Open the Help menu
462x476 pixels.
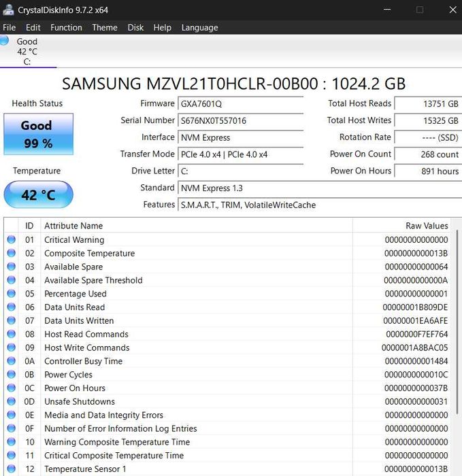(x=162, y=28)
